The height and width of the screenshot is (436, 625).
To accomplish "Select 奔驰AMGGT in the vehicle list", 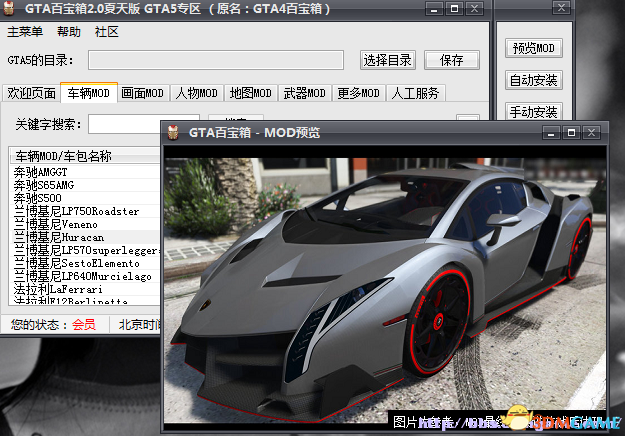I will point(86,172).
